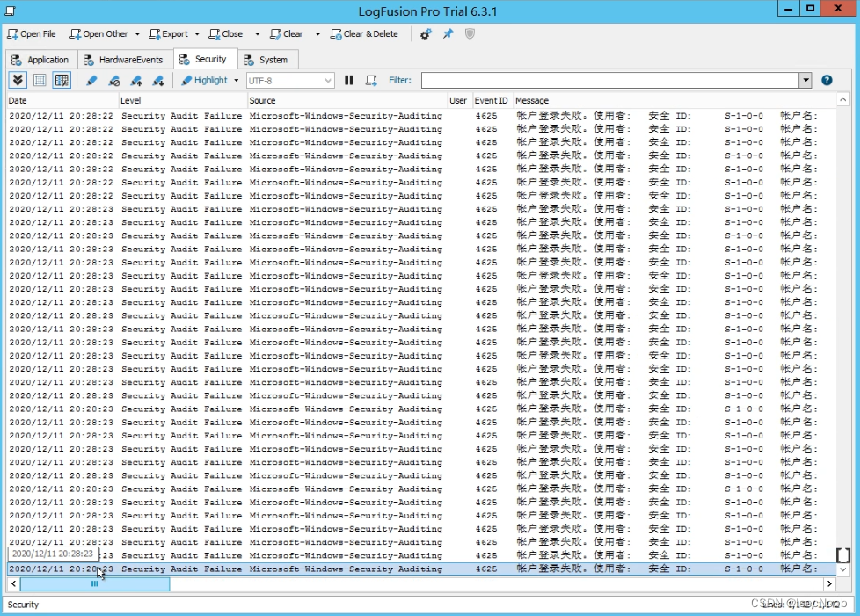860x616 pixels.
Task: Switch to the Application tab
Action: (40, 60)
